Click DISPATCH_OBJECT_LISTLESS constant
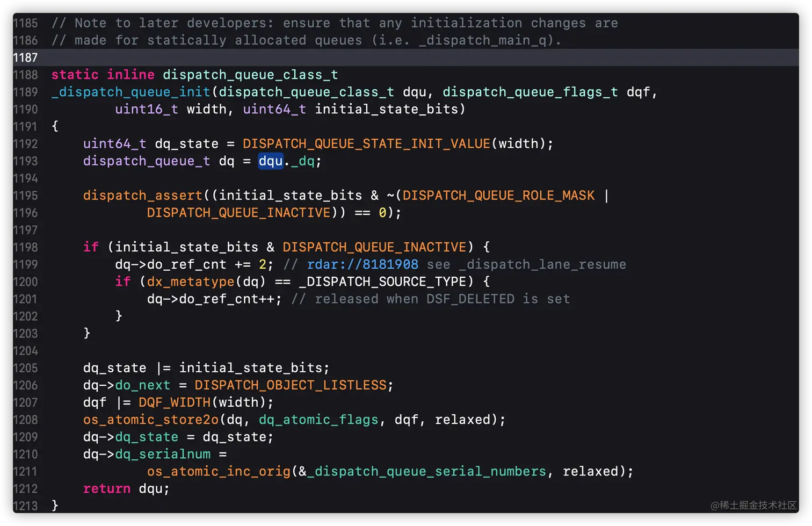The height and width of the screenshot is (526, 812). 291,385
